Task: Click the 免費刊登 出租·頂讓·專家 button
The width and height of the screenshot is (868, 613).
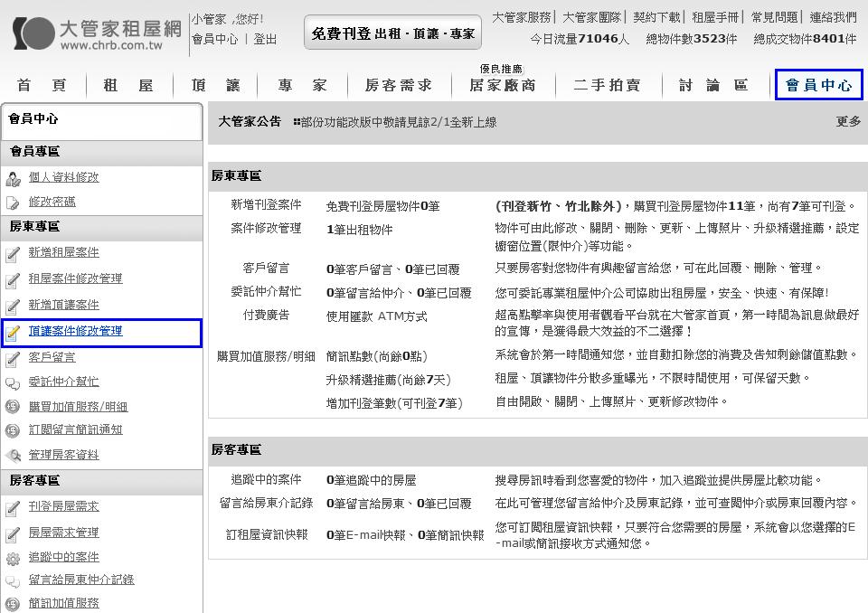Action: 392,33
